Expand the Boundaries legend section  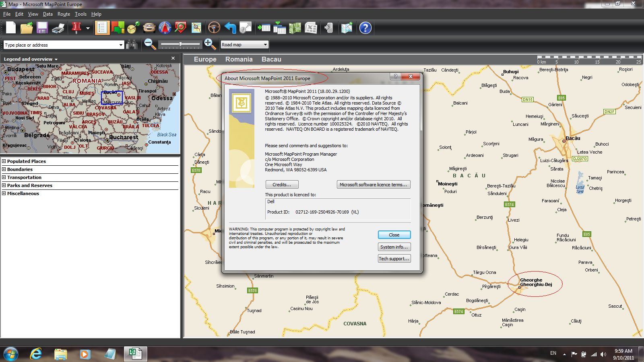point(4,169)
